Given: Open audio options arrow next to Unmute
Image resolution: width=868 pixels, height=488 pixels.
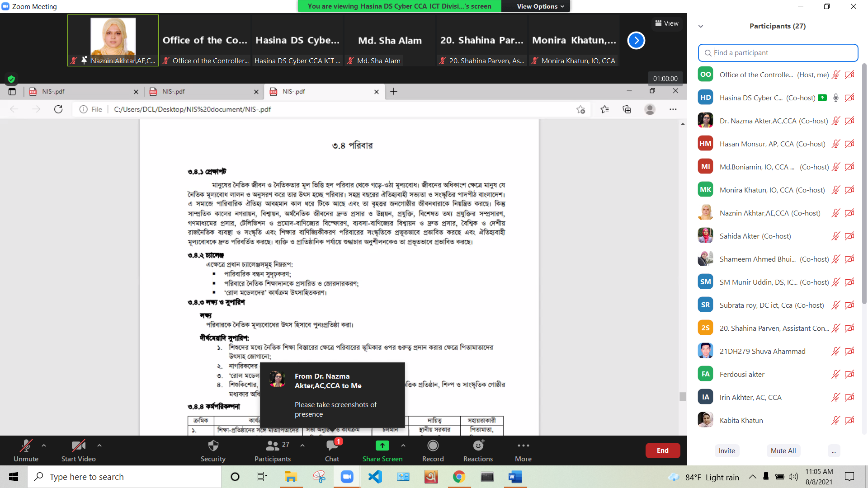Looking at the screenshot, I should coord(44,446).
